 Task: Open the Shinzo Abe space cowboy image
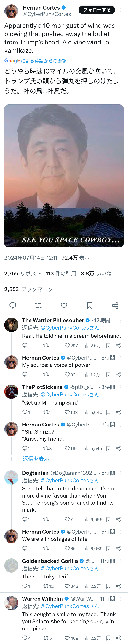(x=64, y=176)
